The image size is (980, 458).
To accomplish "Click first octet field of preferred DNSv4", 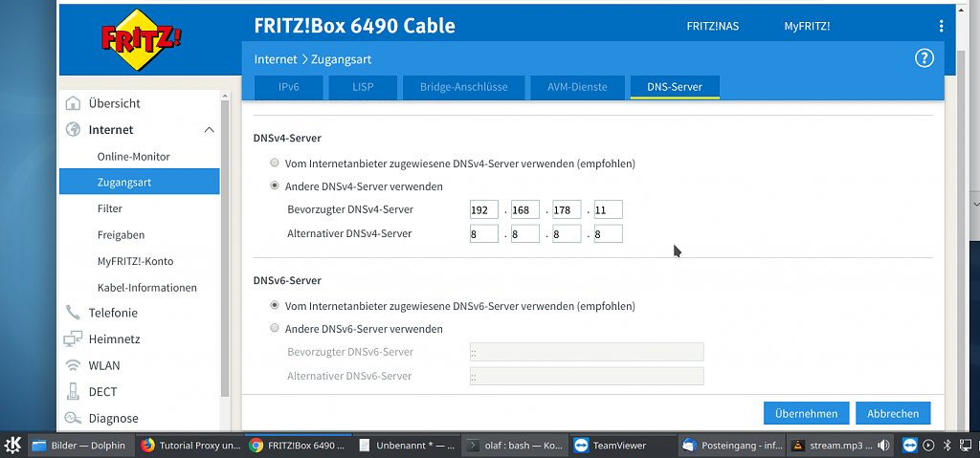I will click(483, 210).
